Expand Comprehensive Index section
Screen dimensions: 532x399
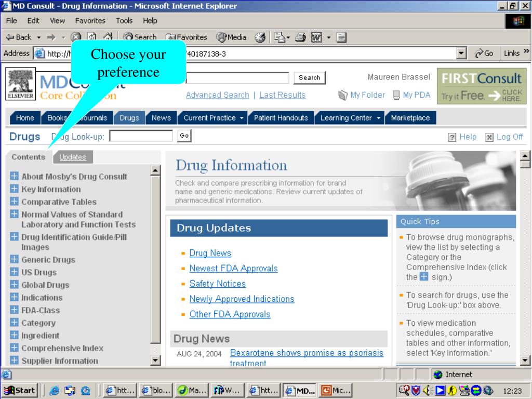point(14,348)
